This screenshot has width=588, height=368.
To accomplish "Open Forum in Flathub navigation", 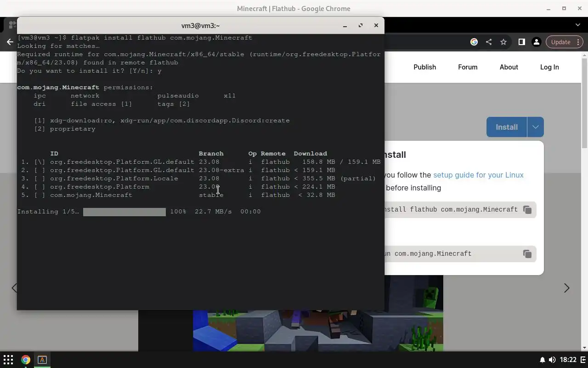I will tap(468, 67).
